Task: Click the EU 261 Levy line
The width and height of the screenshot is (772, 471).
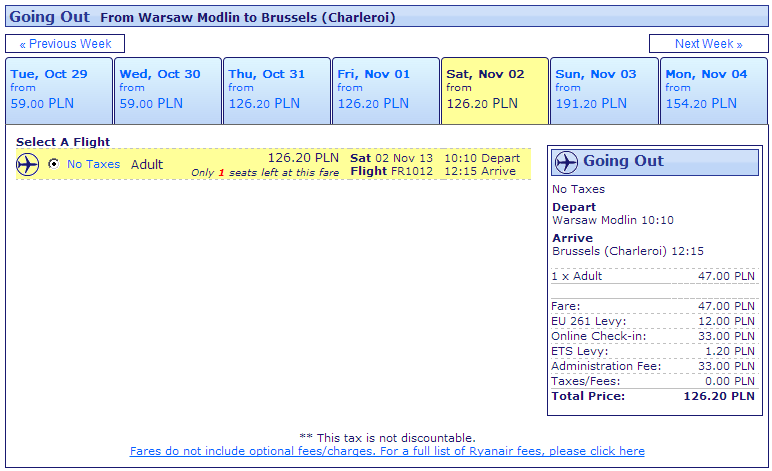Action: pyautogui.click(x=653, y=321)
